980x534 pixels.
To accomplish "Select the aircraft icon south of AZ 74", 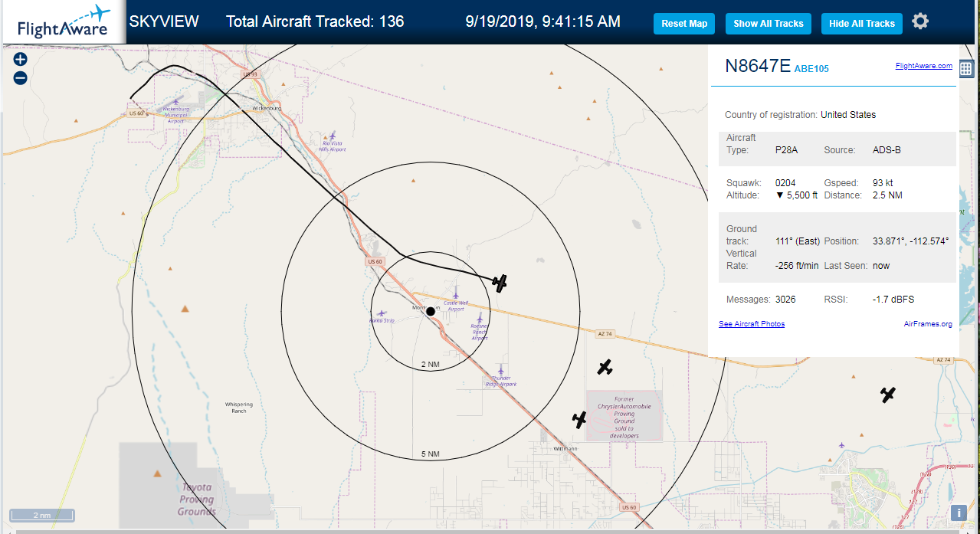I will pos(605,367).
